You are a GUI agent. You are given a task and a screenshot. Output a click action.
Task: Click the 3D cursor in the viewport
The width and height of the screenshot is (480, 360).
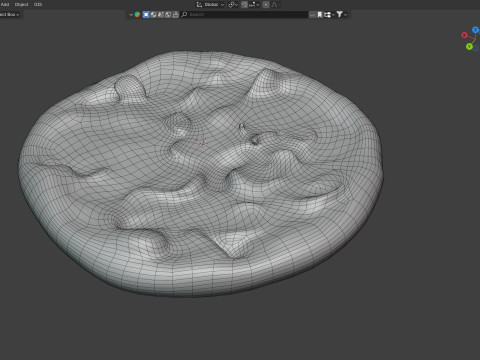tap(202, 142)
